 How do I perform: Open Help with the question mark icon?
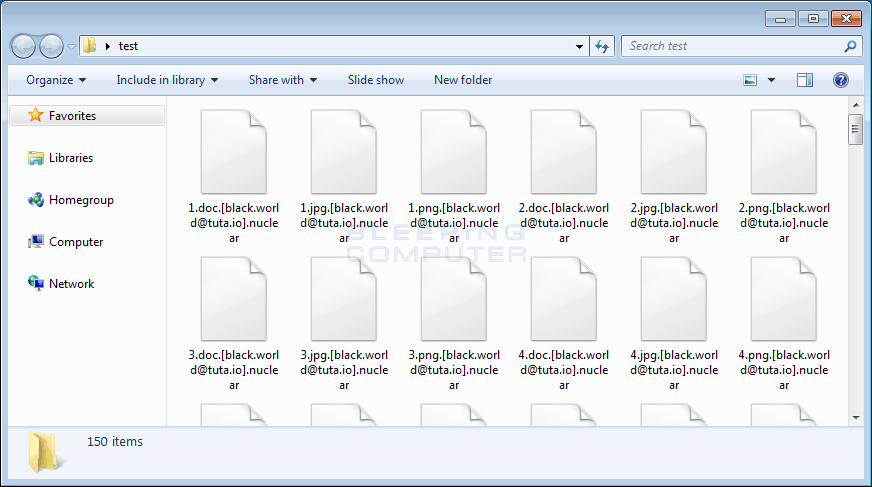(840, 80)
